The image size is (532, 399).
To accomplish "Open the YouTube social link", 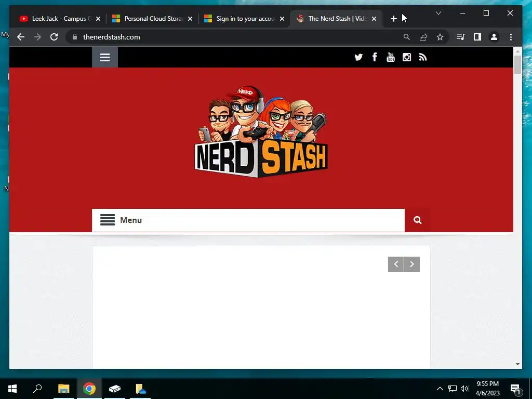I will 391,57.
